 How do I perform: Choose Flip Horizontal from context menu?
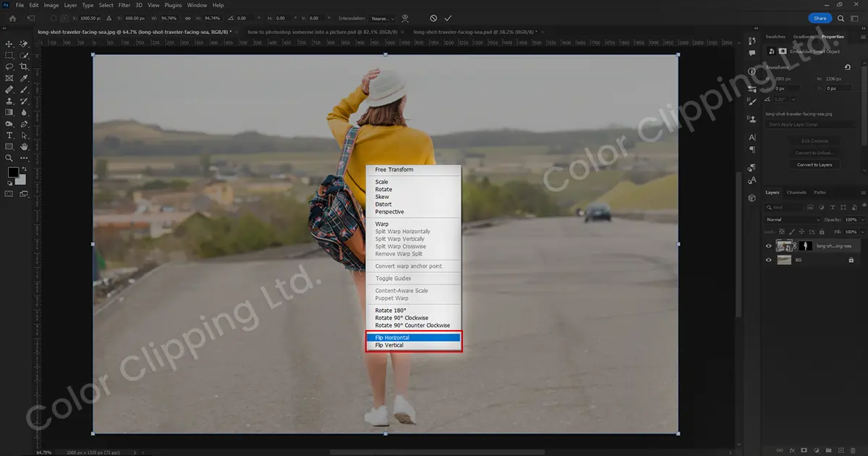coord(414,338)
